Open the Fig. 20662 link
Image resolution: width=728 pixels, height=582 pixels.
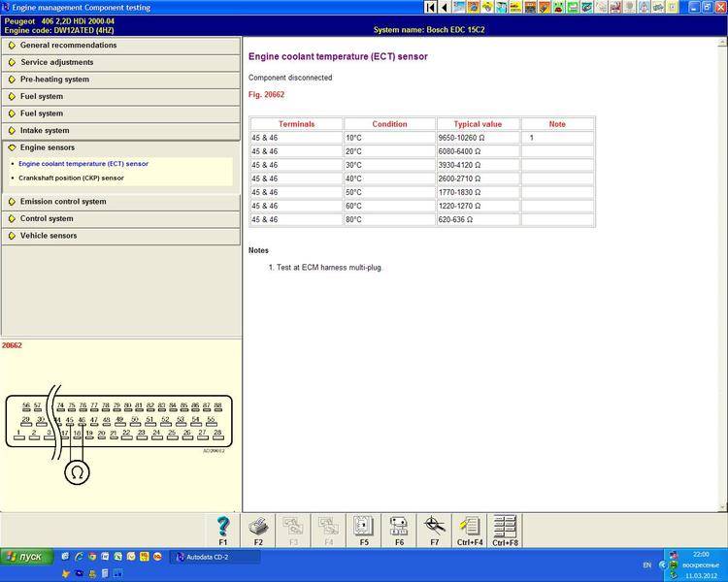coord(266,95)
